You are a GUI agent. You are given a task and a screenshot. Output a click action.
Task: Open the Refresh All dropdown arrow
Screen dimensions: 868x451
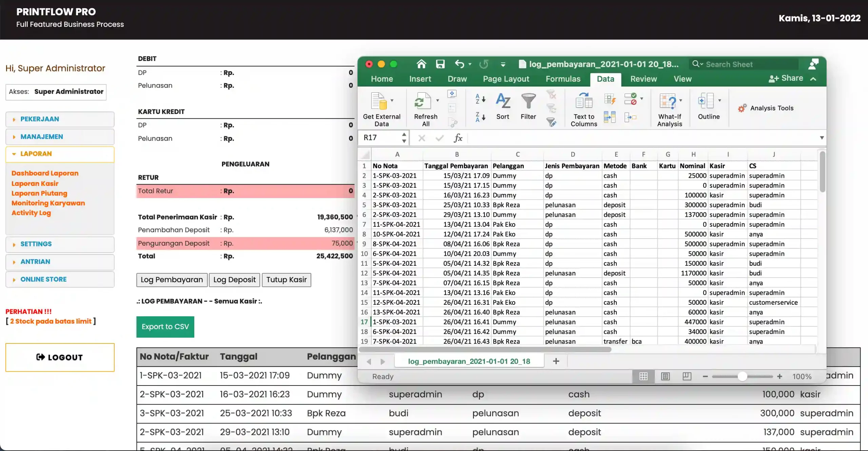click(x=437, y=100)
